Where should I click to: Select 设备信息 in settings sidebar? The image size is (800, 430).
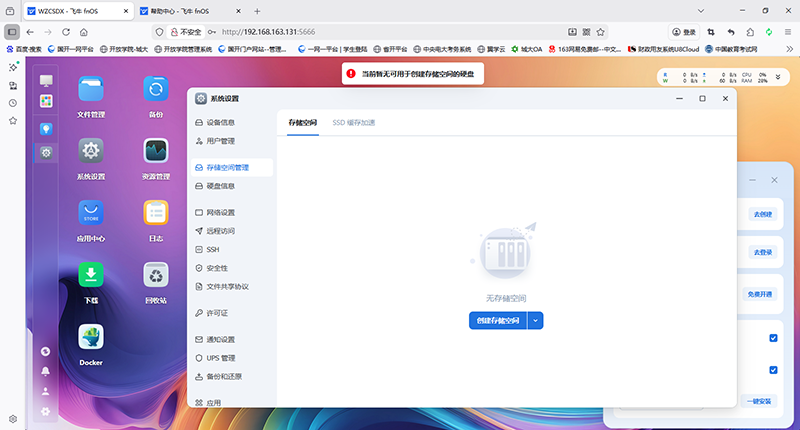coord(232,122)
